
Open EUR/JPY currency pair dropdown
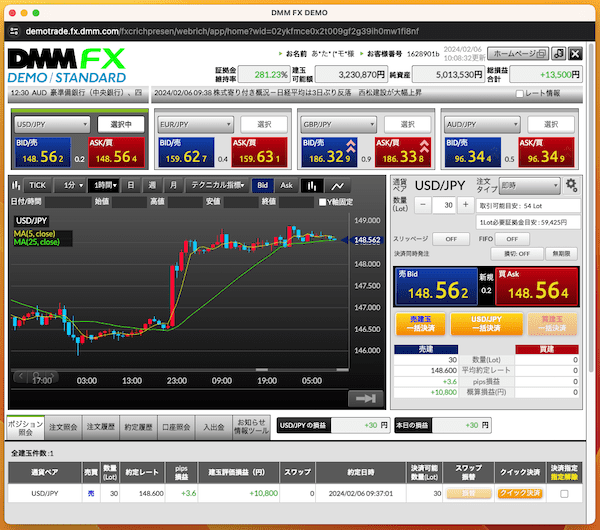(196, 124)
